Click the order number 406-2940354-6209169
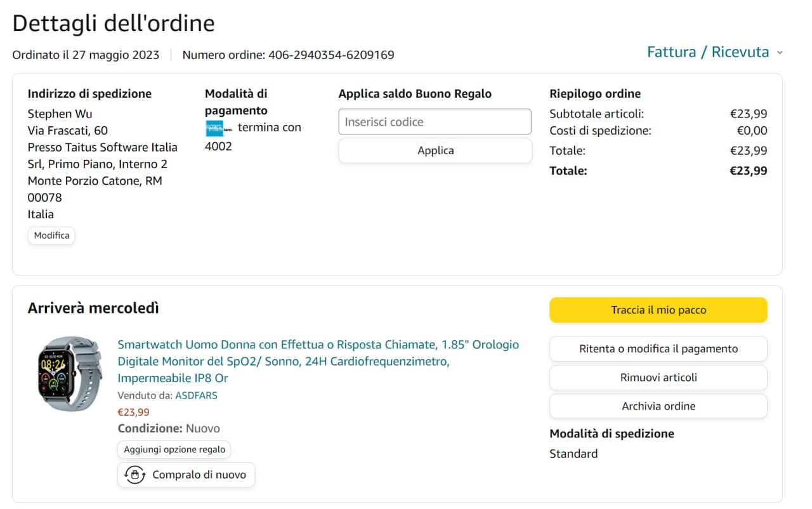Viewport: 812px width, 509px height. pyautogui.click(x=331, y=55)
